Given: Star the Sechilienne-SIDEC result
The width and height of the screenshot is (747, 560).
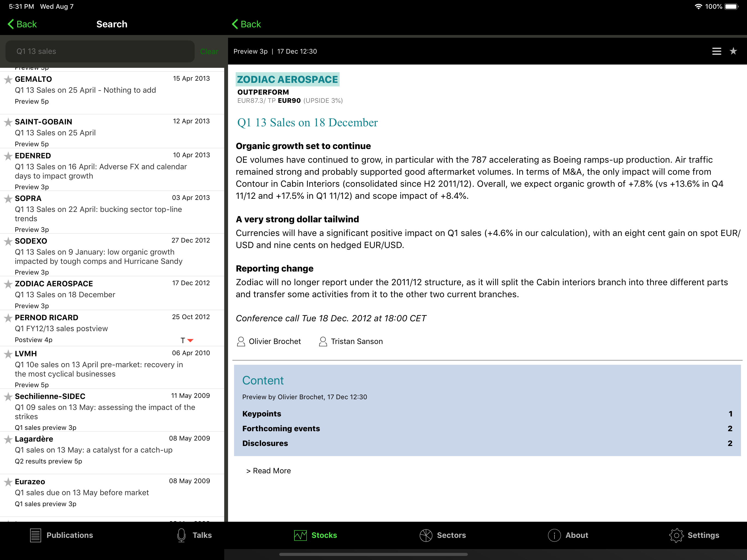Looking at the screenshot, I should pos(8,396).
